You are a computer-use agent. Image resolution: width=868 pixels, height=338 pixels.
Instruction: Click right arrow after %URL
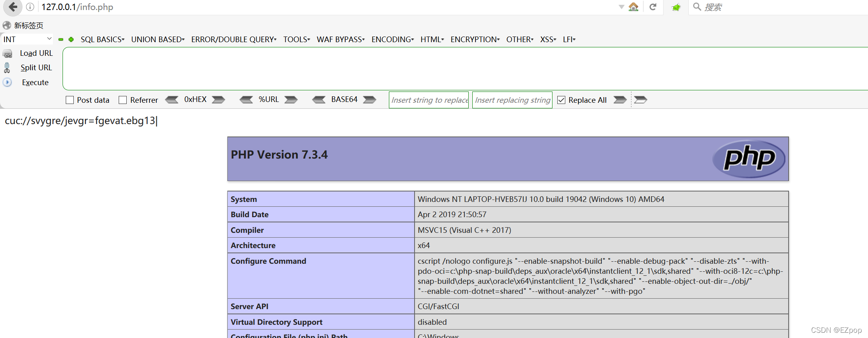[291, 100]
